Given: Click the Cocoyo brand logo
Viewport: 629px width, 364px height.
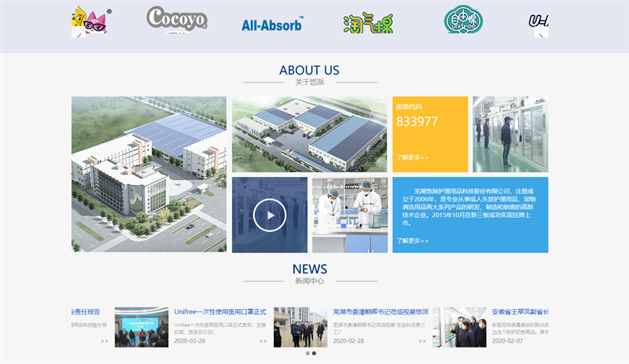Looking at the screenshot, I should [177, 20].
